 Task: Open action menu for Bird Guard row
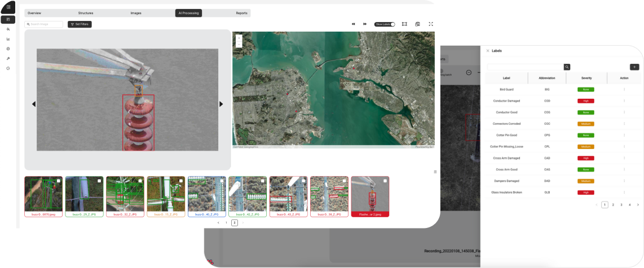(624, 89)
